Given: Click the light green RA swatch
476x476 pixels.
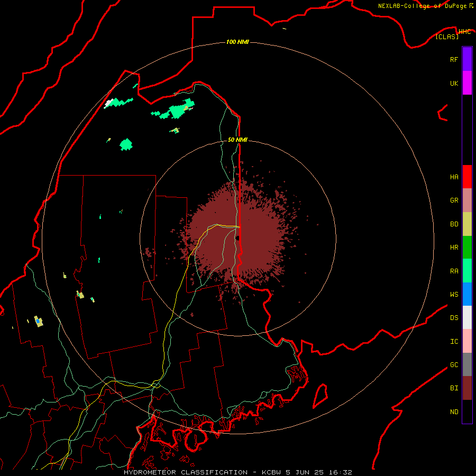Looking at the screenshot, I should coord(467,271).
